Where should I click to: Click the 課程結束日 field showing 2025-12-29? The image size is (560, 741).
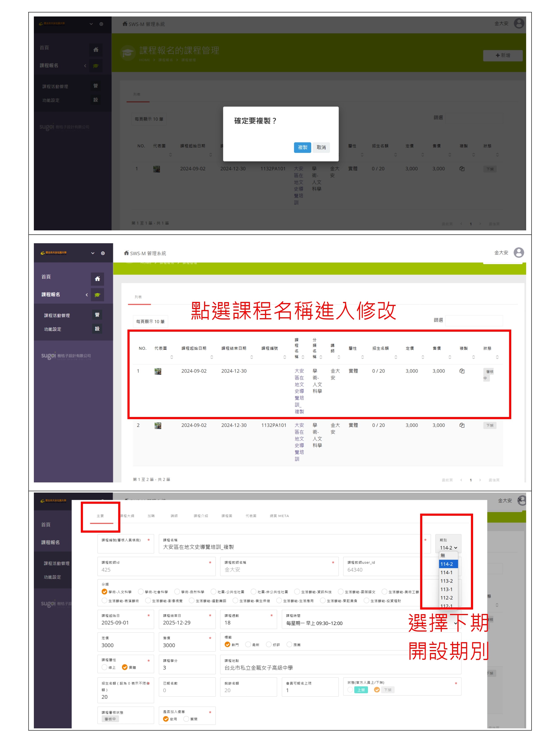click(187, 619)
